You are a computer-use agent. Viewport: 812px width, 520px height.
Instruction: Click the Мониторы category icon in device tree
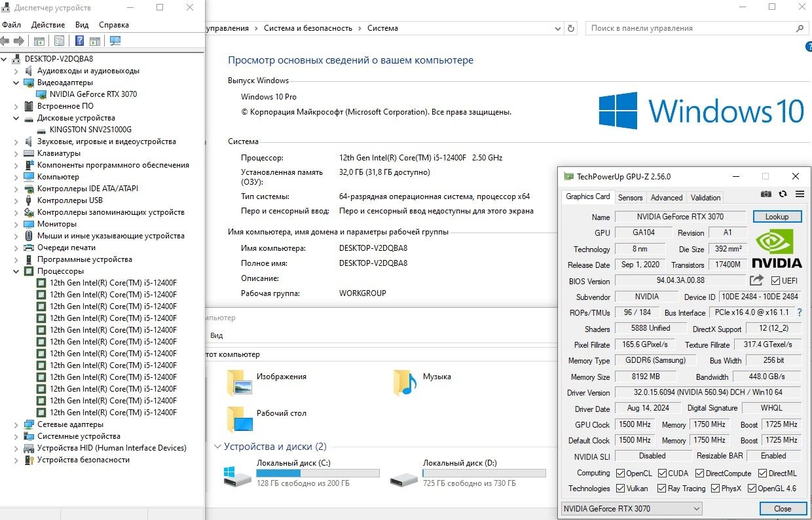pyautogui.click(x=29, y=224)
